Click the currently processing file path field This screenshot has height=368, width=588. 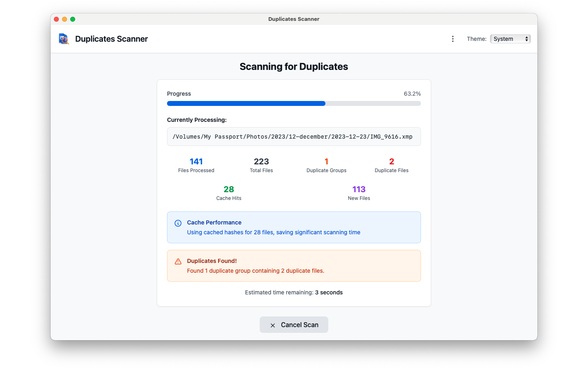pyautogui.click(x=294, y=137)
